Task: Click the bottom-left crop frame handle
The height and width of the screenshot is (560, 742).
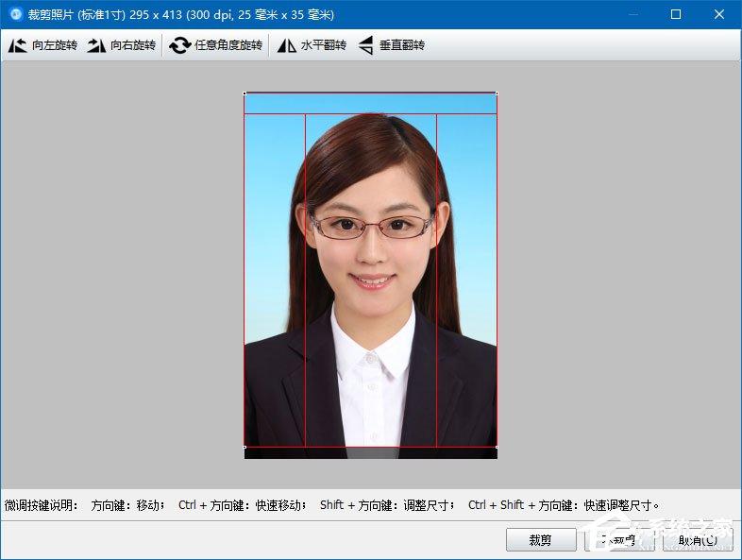Action: click(245, 447)
